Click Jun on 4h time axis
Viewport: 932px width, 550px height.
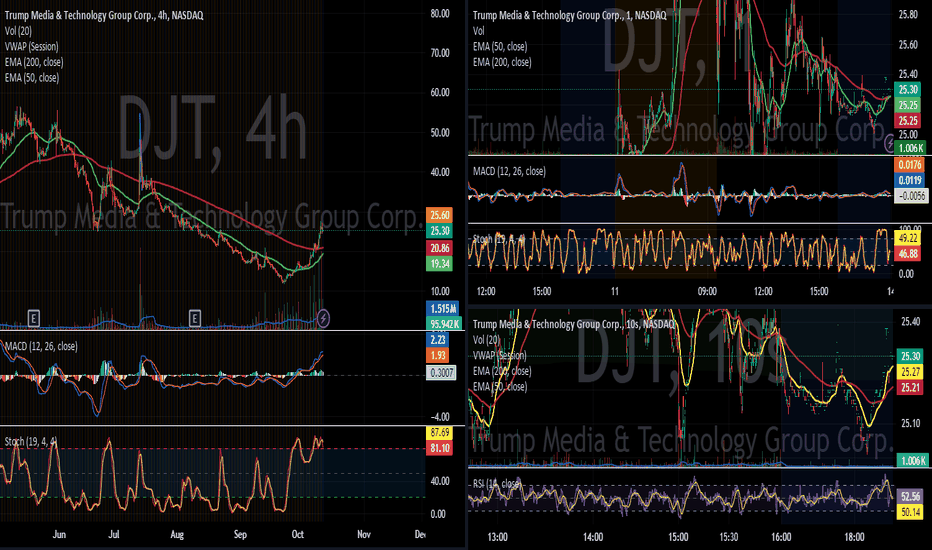click(x=59, y=535)
